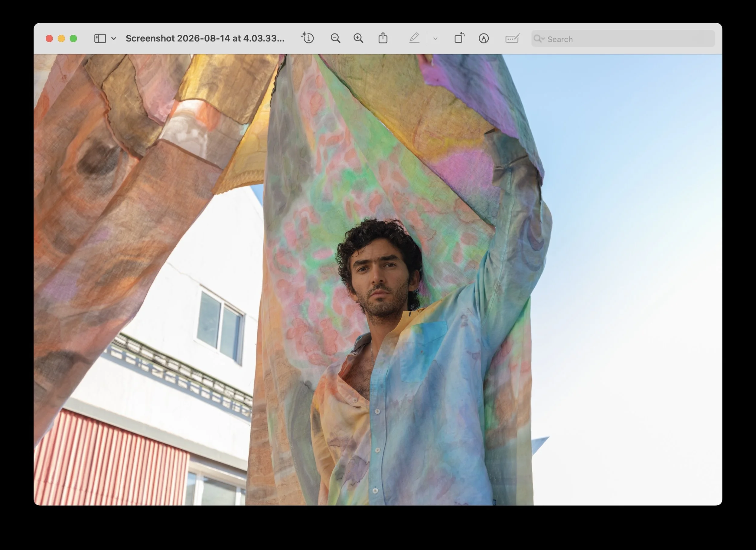
Task: Select the Highlight pen tool
Action: pos(414,38)
